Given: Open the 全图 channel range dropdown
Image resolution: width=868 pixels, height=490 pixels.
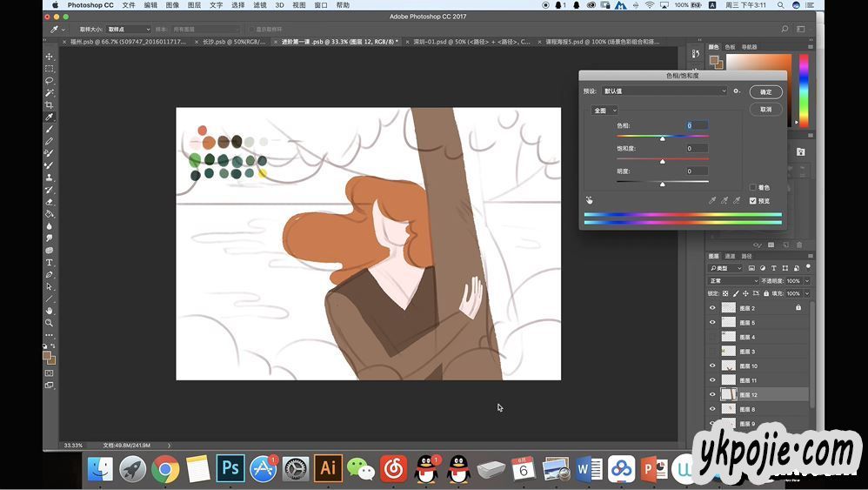Looking at the screenshot, I should pyautogui.click(x=604, y=111).
